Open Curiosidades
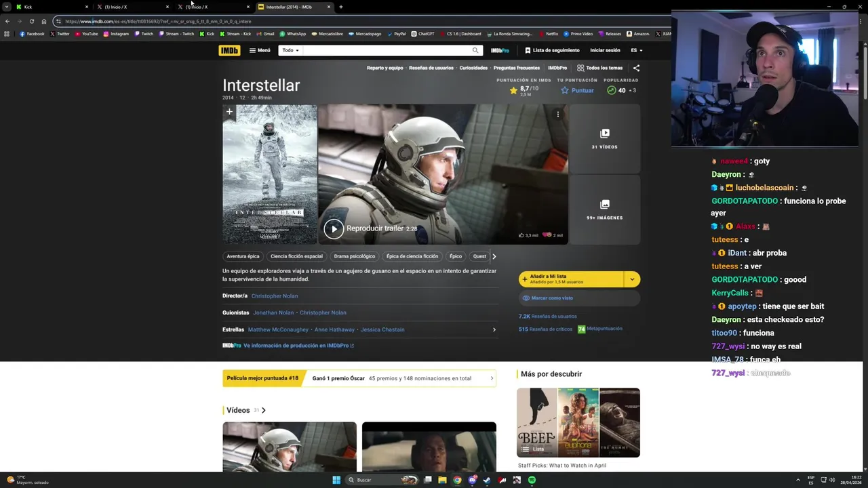 click(473, 68)
